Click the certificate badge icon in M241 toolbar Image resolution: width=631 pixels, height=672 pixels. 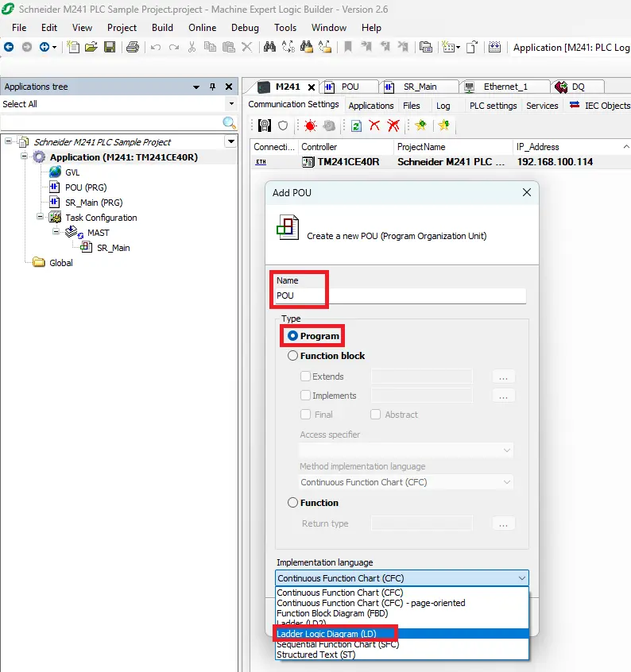[265, 126]
